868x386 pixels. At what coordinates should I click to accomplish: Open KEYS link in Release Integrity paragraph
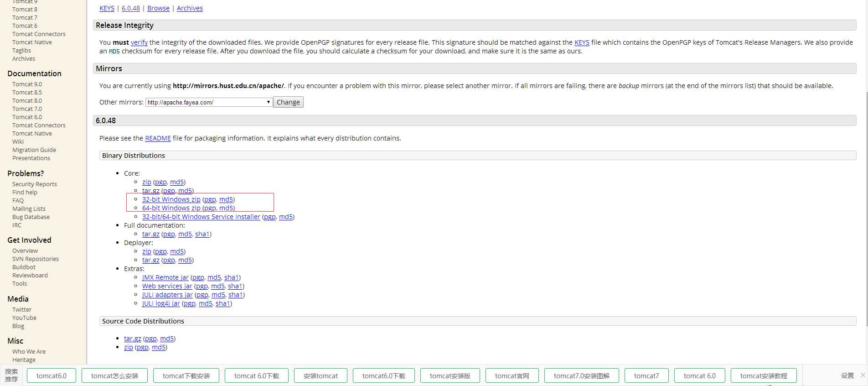[x=582, y=42]
